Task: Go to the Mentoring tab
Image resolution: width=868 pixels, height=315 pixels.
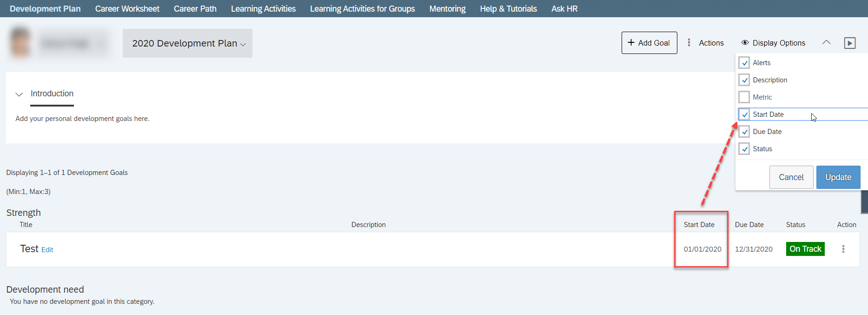Action: [447, 9]
